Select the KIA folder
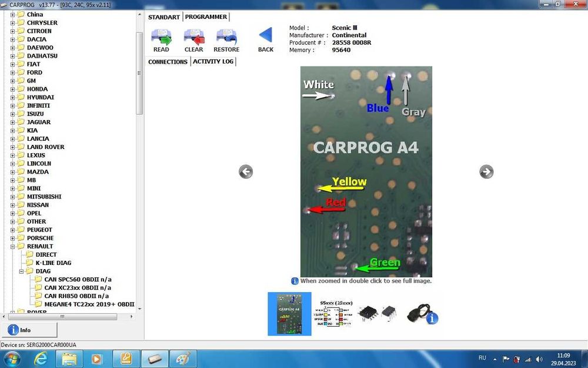This screenshot has width=588, height=368. pyautogui.click(x=32, y=130)
